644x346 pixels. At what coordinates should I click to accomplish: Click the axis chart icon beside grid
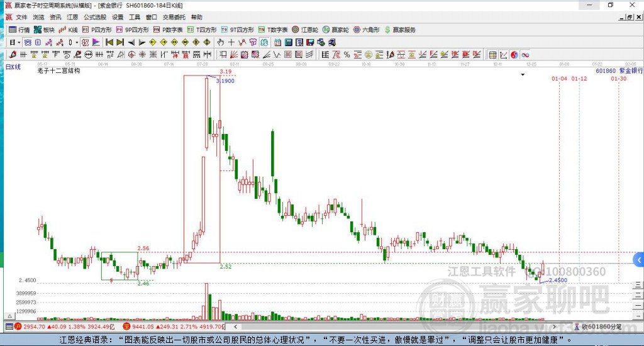coord(504,55)
